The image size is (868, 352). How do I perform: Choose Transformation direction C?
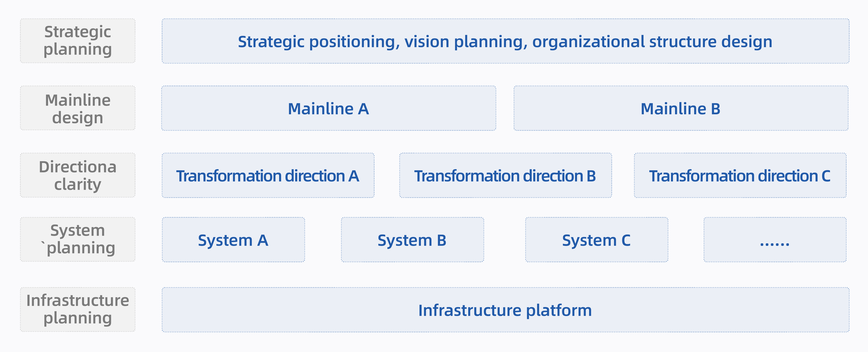740,175
